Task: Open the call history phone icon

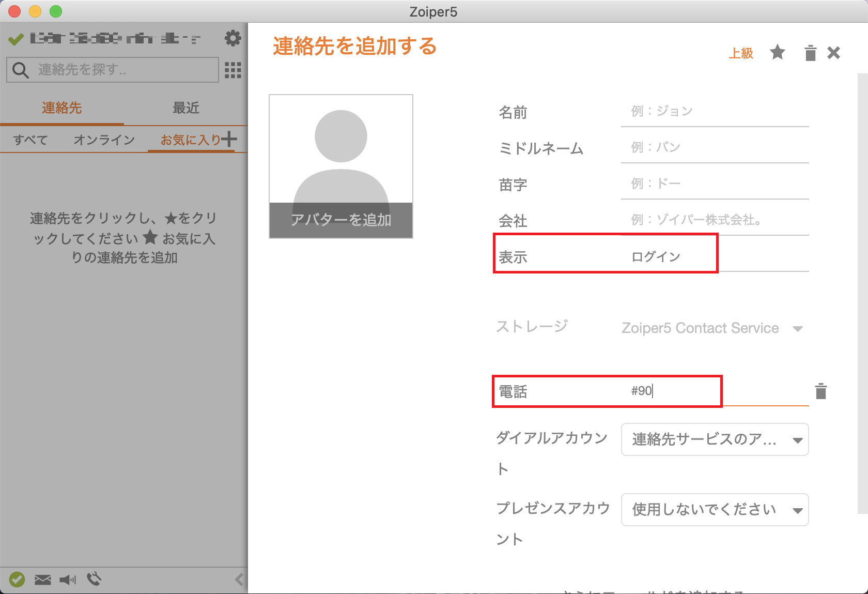Action: point(94,579)
